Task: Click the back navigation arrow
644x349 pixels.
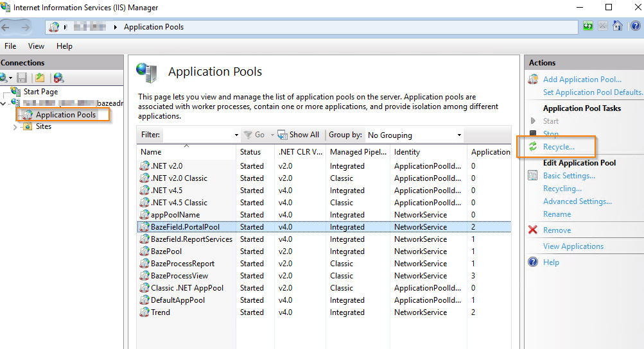Action: coord(5,27)
